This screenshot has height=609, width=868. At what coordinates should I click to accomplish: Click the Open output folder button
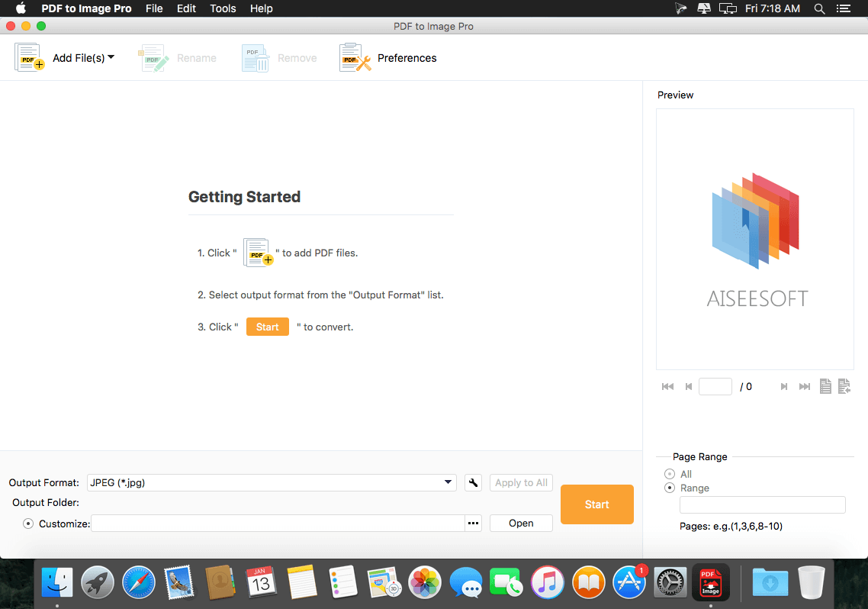(521, 524)
